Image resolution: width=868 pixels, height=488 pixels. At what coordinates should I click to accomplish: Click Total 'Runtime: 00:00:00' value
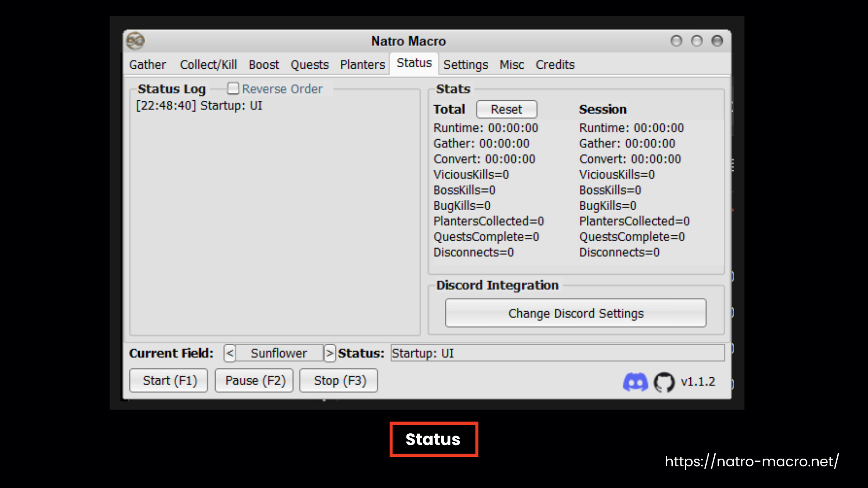tap(486, 128)
